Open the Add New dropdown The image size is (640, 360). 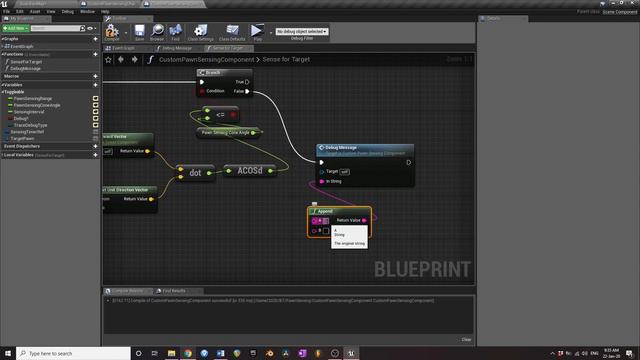(x=16, y=28)
